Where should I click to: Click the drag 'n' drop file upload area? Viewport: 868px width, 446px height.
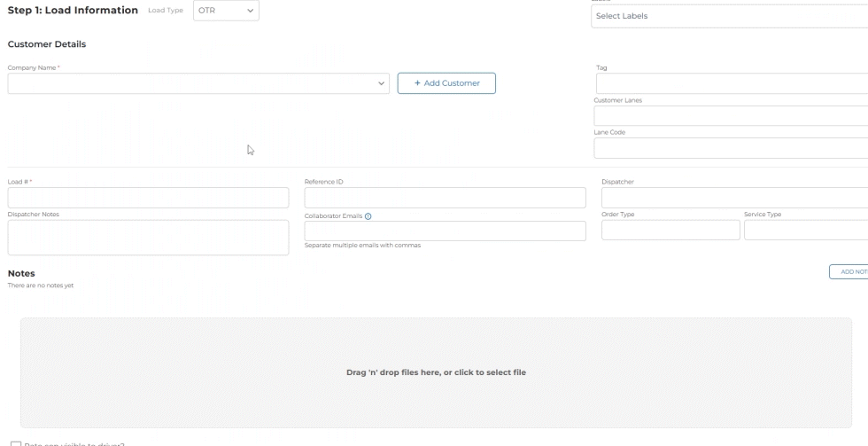pos(436,372)
